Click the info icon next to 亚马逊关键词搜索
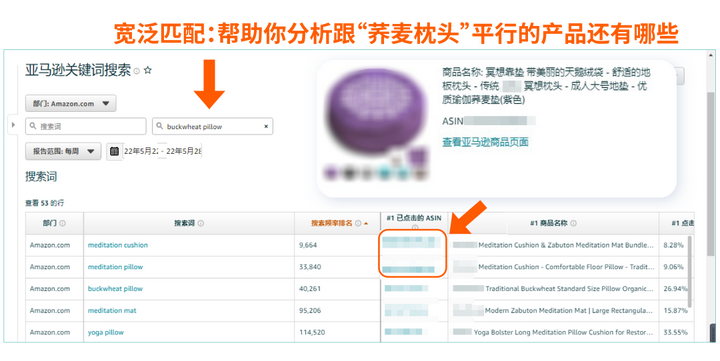Viewport: 720px width, 361px height. pyautogui.click(x=137, y=71)
